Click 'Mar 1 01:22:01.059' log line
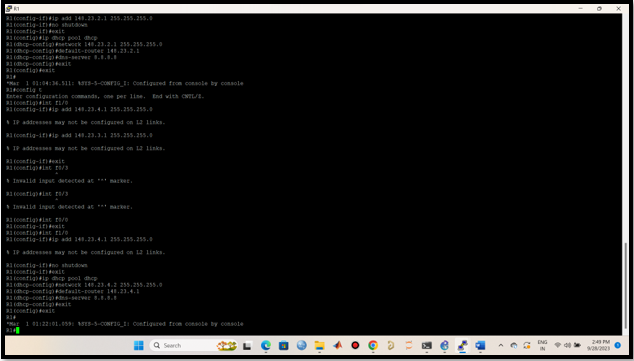This screenshot has width=634, height=361. pos(125,324)
